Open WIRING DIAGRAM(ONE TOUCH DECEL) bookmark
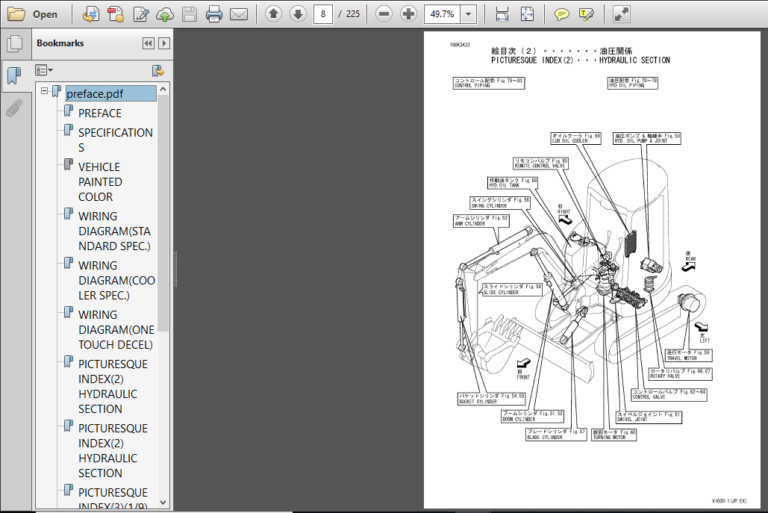Screen dimensions: 768x513 pyautogui.click(x=116, y=330)
